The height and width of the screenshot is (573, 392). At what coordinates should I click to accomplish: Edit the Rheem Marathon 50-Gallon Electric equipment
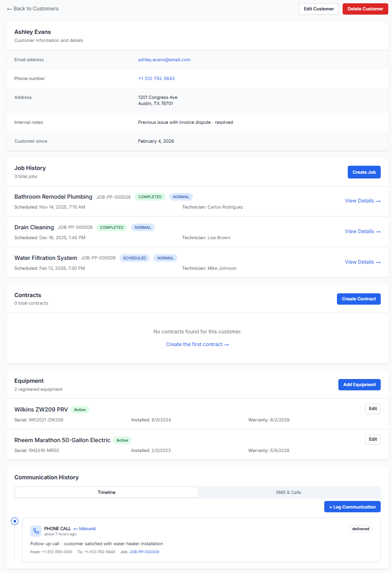pyautogui.click(x=373, y=439)
